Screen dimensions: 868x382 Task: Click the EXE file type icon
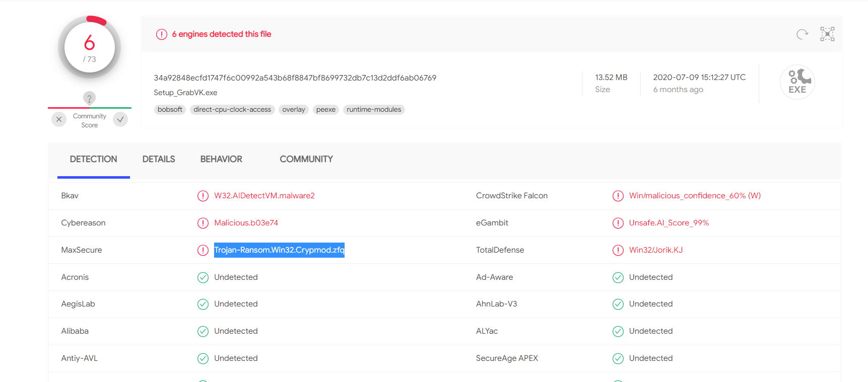point(797,82)
